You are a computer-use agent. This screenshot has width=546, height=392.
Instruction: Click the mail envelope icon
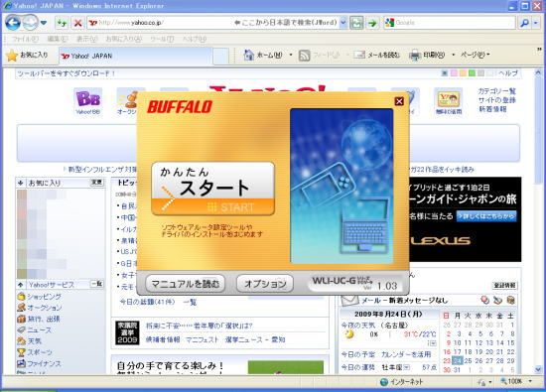tap(349, 300)
